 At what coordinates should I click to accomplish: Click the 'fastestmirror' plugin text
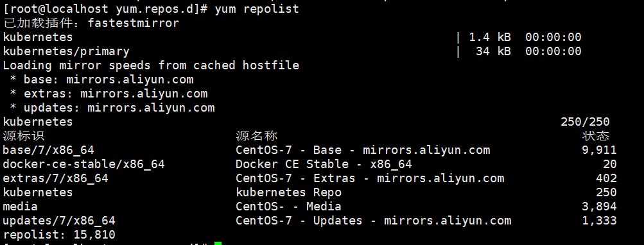click(x=134, y=23)
